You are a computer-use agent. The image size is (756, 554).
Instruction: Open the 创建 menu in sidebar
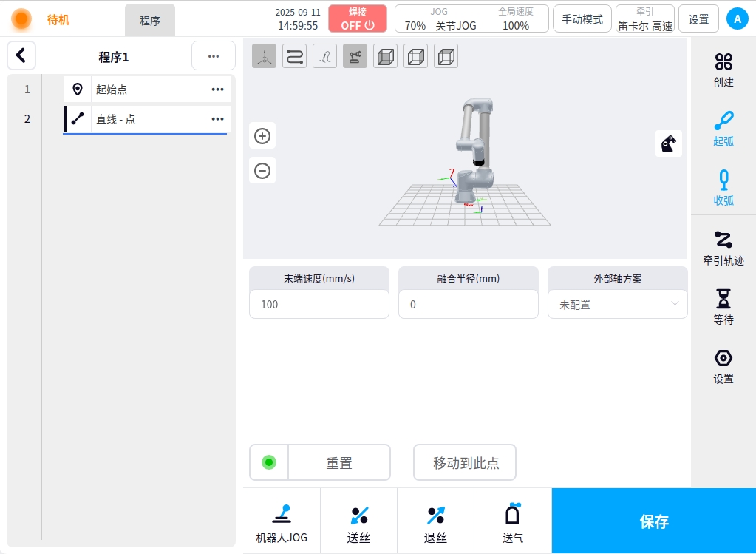point(723,70)
